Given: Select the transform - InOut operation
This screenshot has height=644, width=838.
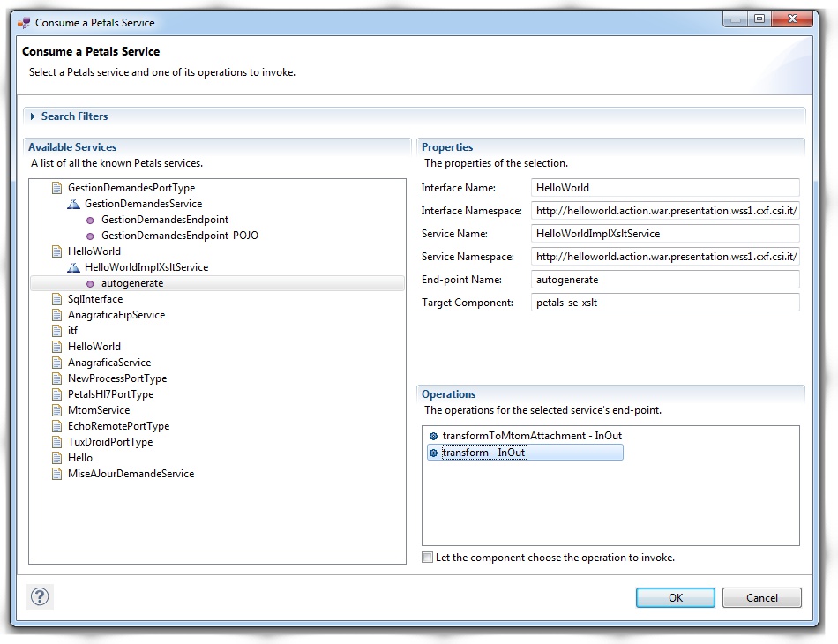Looking at the screenshot, I should click(x=483, y=453).
